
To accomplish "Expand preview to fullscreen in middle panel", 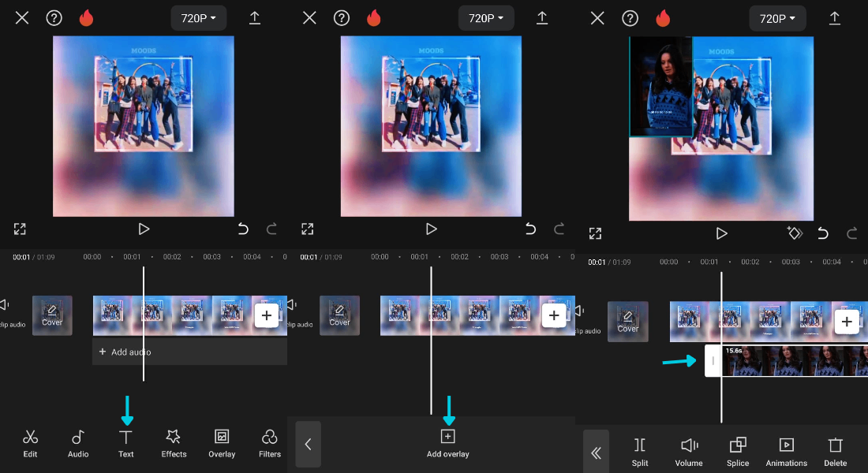I will (x=307, y=229).
